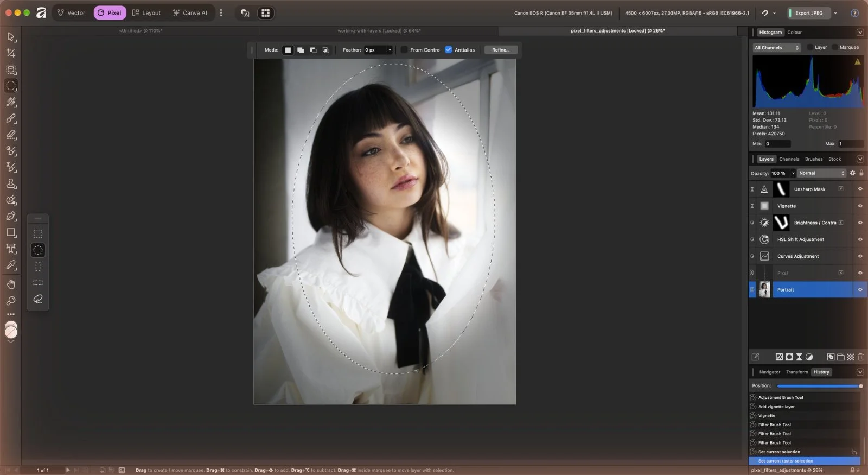
Task: Select the Move tool arrow
Action: (11, 37)
